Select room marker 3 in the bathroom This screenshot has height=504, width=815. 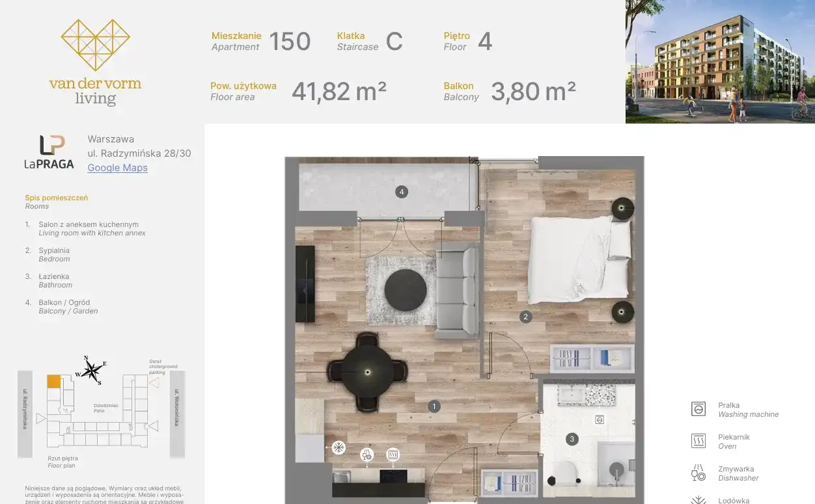(x=572, y=440)
